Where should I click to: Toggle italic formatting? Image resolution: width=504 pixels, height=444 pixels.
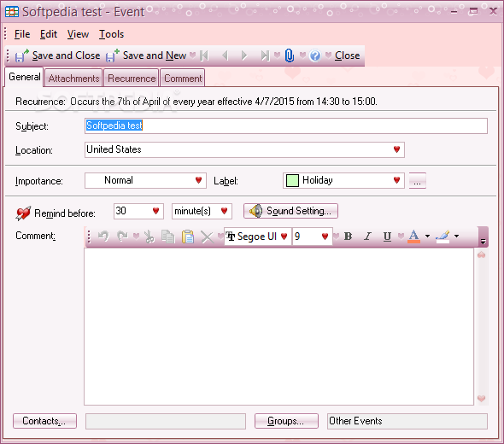coord(367,237)
